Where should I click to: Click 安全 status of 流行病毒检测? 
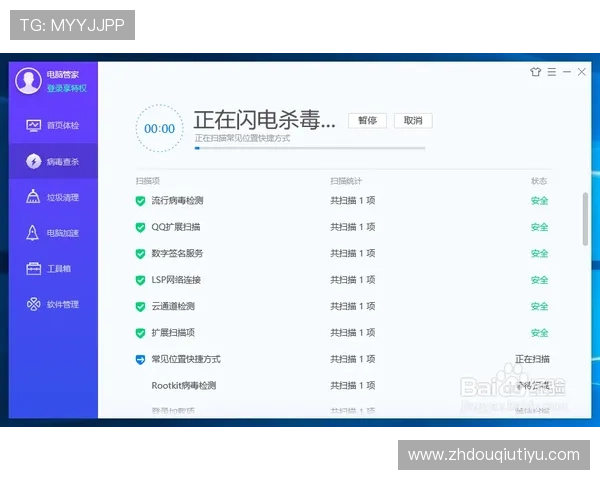click(540, 201)
